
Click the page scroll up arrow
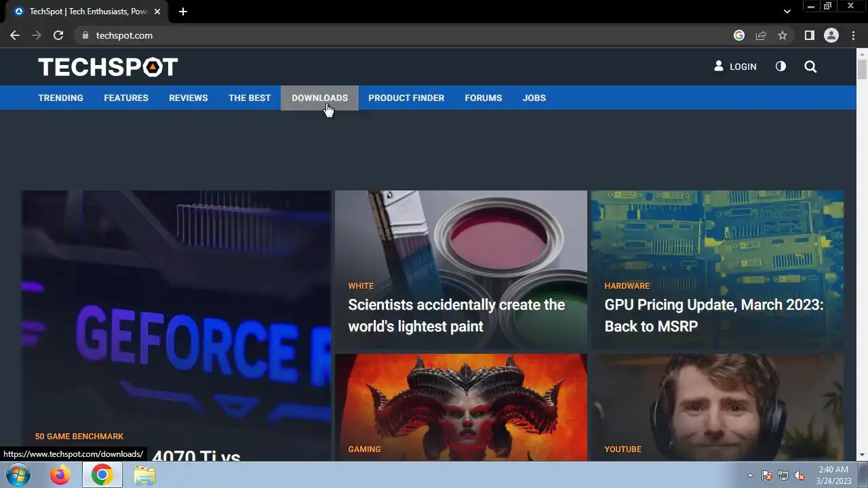point(862,54)
